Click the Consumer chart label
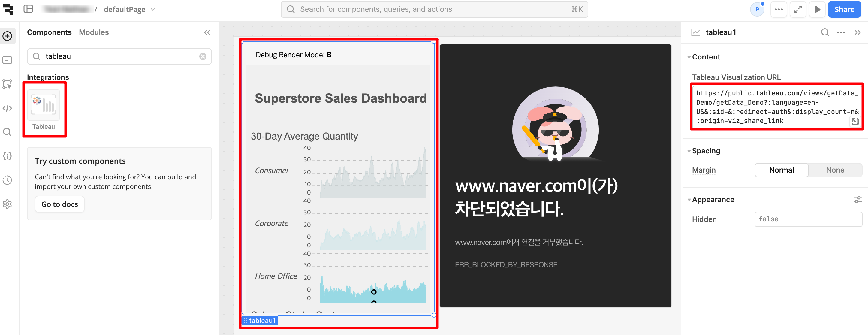The height and width of the screenshot is (335, 868). [272, 171]
